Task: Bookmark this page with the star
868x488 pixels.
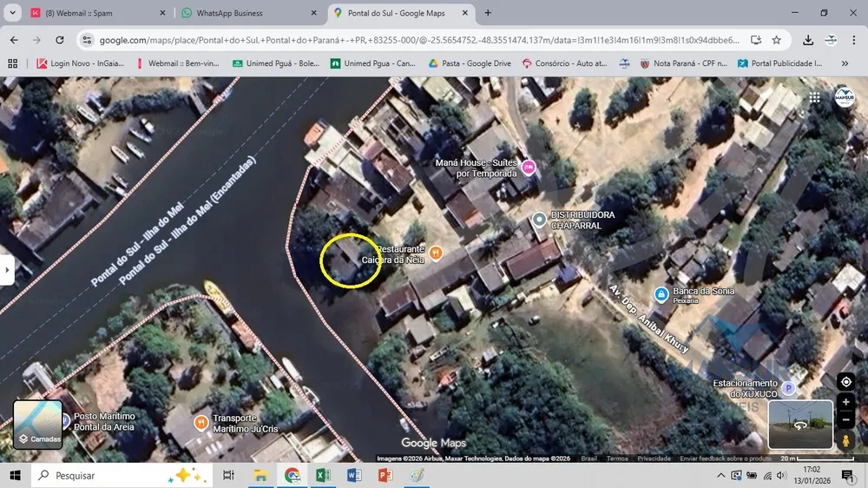Action: (777, 40)
